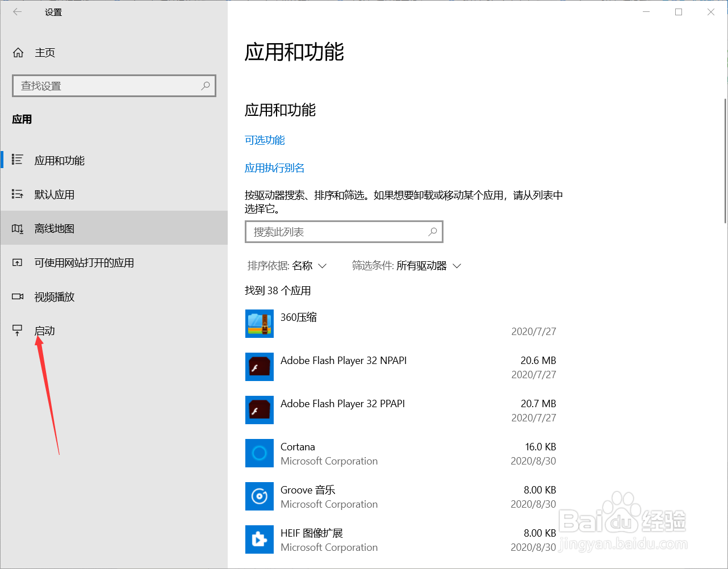This screenshot has height=569, width=728.
Task: Click the 20.7 MB size value
Action: tap(538, 404)
